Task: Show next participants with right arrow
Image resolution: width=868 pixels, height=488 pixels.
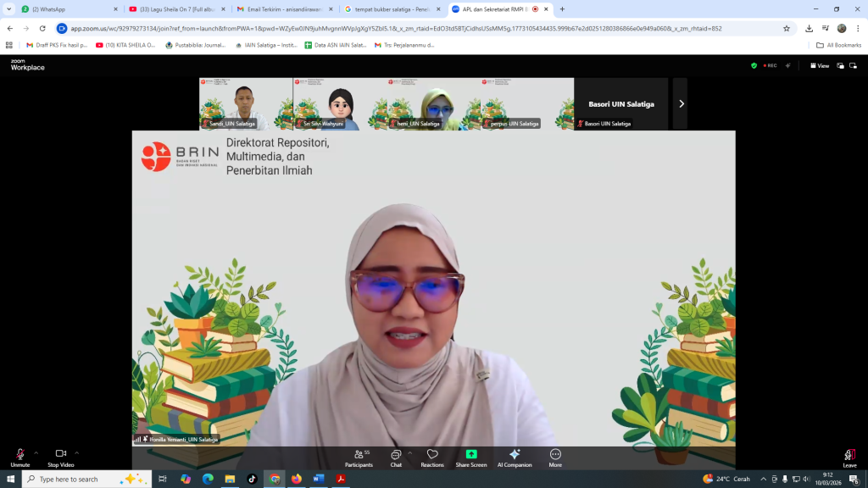Action: coord(682,104)
